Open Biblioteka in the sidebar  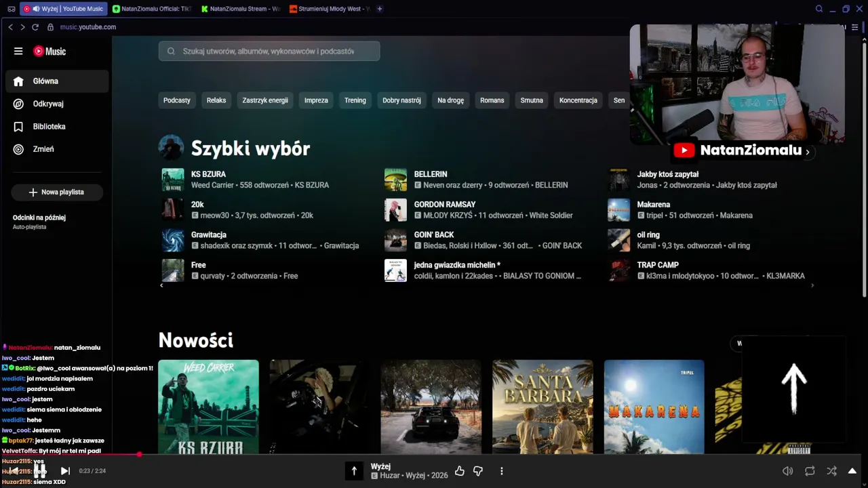[x=58, y=127]
